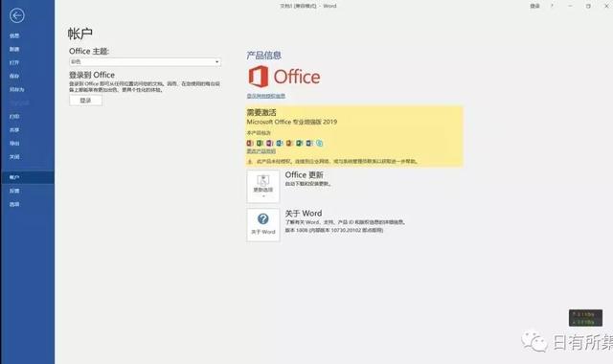Screen dimensions: 613x364
Task: Click the Excel icon in product list
Action: [x=260, y=143]
